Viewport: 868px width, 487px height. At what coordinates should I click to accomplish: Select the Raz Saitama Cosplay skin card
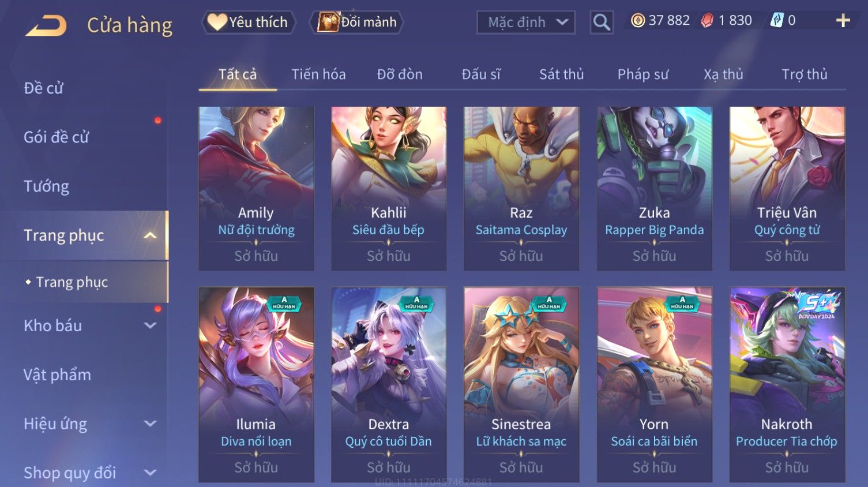[521, 189]
